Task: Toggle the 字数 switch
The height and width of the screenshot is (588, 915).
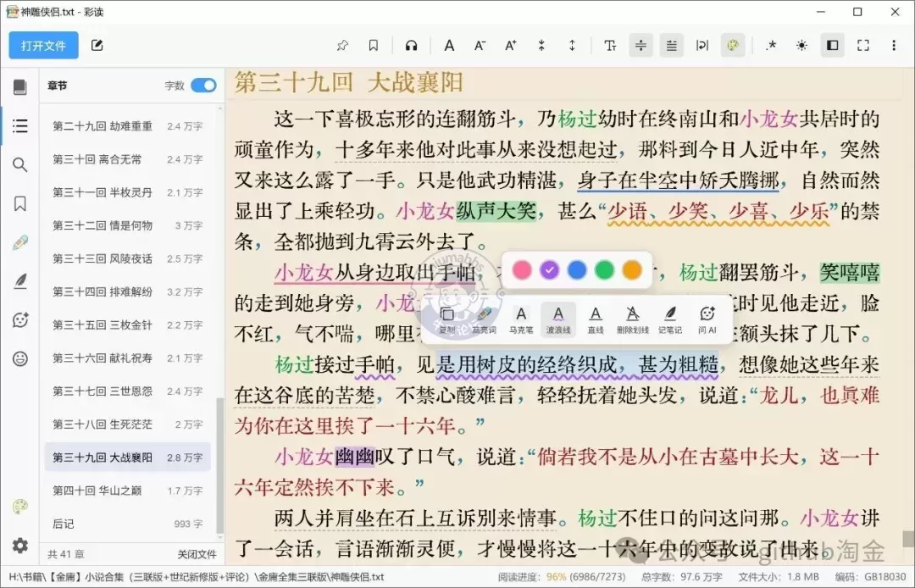Action: [203, 86]
